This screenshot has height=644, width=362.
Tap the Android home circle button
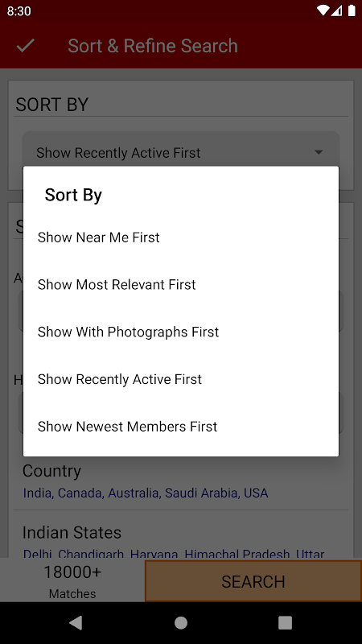[180, 622]
